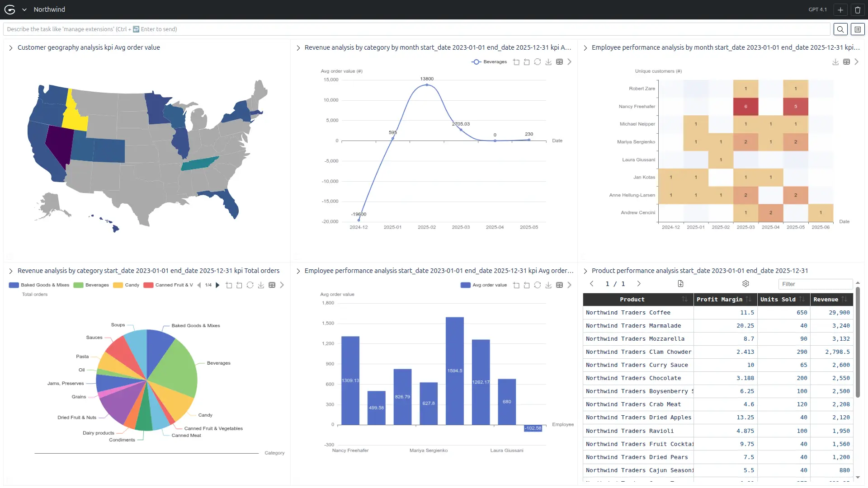Click the refresh icon on the Revenue by month chart
Screen dimensions: 868x488
[537, 62]
